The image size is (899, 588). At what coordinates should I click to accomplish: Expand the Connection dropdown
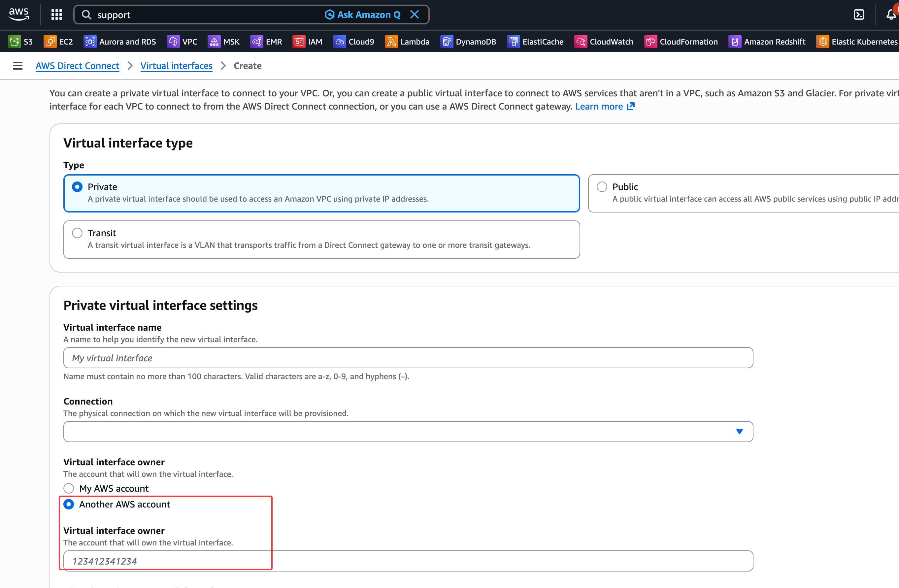click(408, 432)
